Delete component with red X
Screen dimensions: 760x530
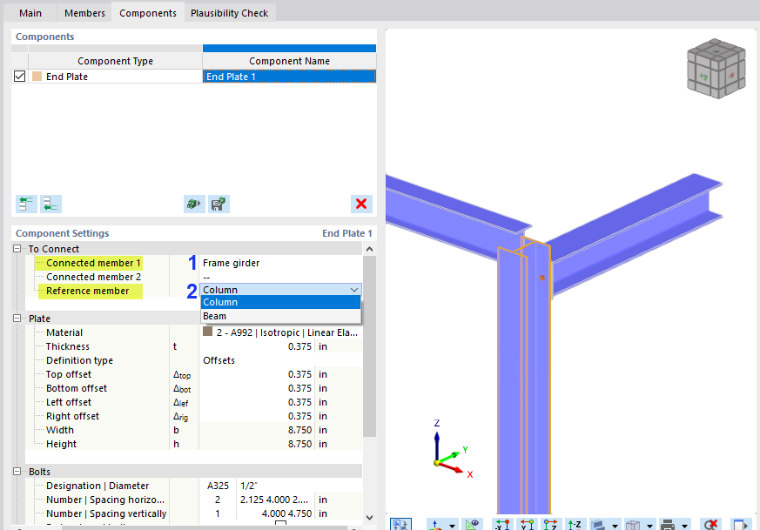[361, 204]
